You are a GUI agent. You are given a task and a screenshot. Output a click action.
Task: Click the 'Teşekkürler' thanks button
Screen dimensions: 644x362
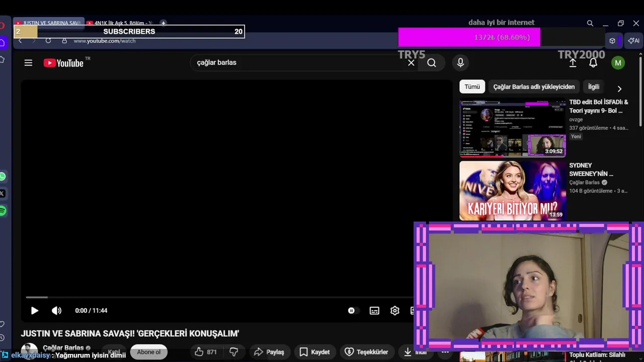[x=366, y=352]
